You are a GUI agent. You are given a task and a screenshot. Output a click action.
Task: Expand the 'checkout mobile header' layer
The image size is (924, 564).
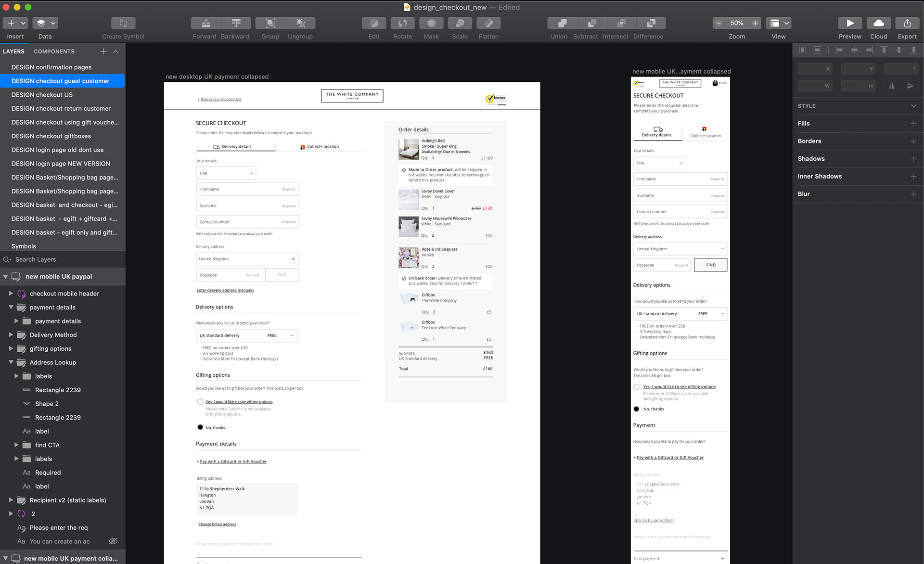11,293
